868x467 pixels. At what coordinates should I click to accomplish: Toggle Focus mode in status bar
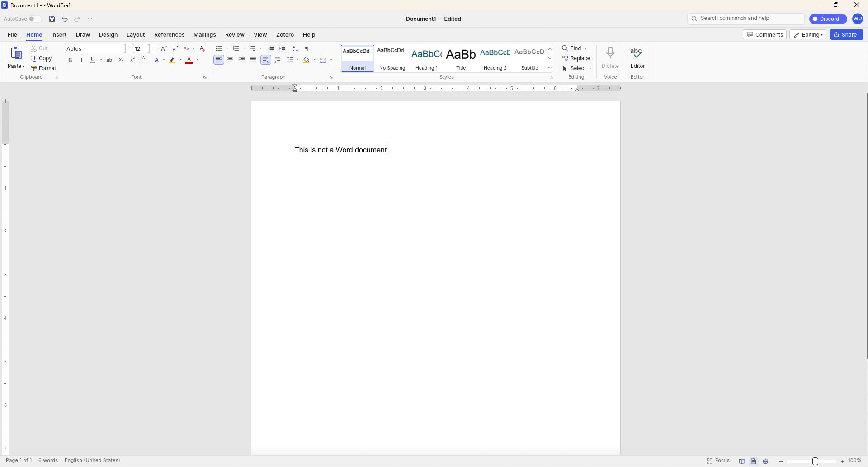click(x=718, y=461)
